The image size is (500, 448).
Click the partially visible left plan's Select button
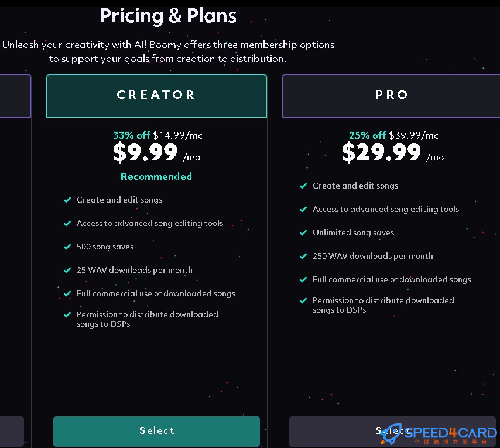12,431
